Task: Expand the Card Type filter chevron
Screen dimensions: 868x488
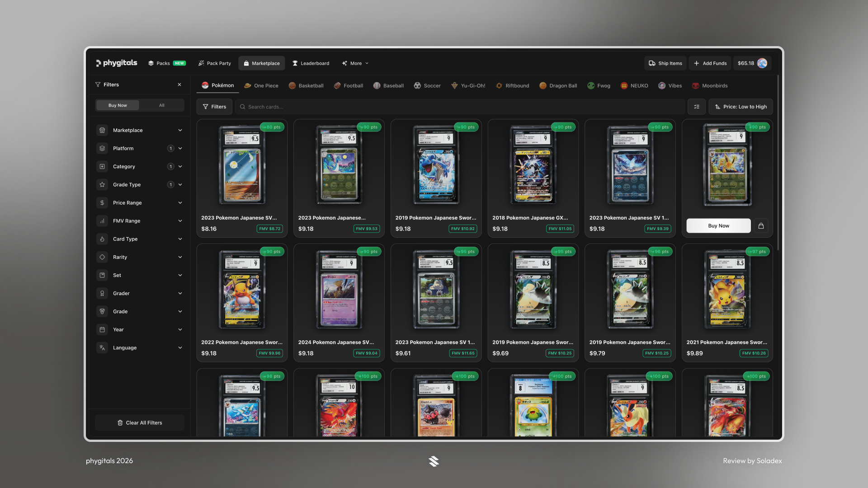Action: 180,239
